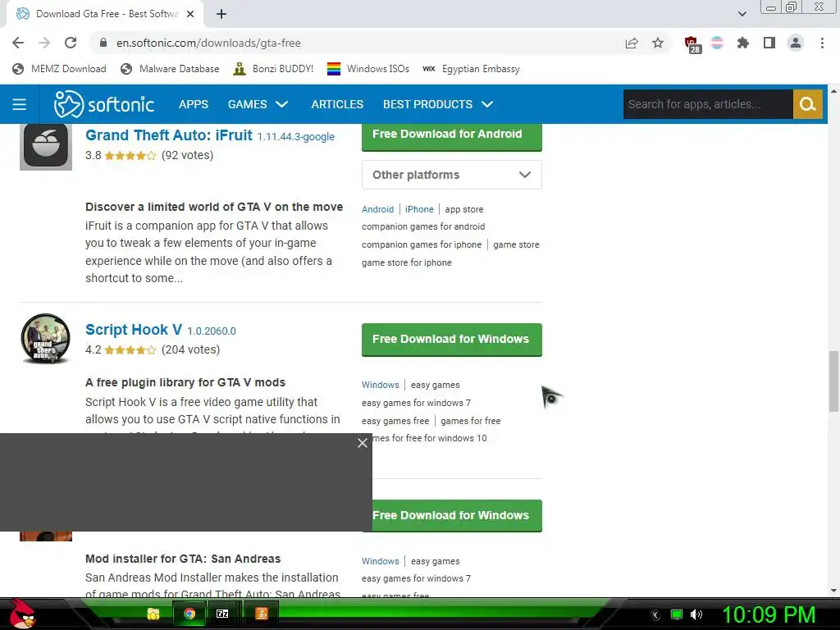Open the ARTICLES menu item
The width and height of the screenshot is (840, 630).
[337, 104]
